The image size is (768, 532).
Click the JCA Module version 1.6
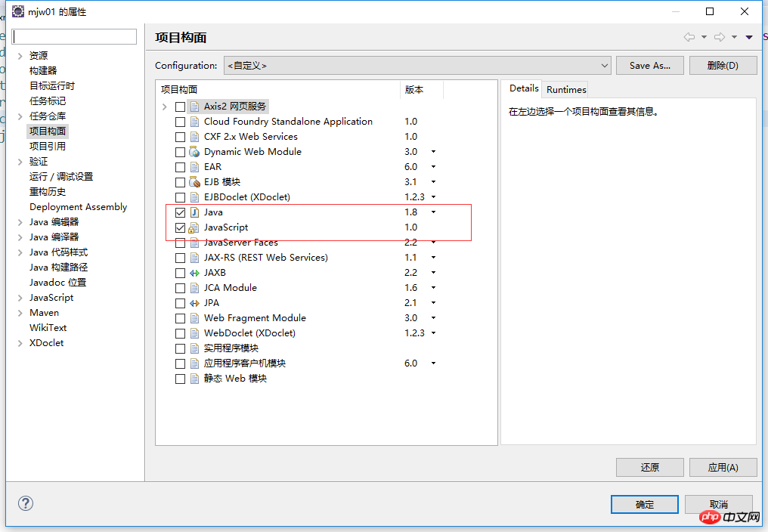click(x=411, y=288)
